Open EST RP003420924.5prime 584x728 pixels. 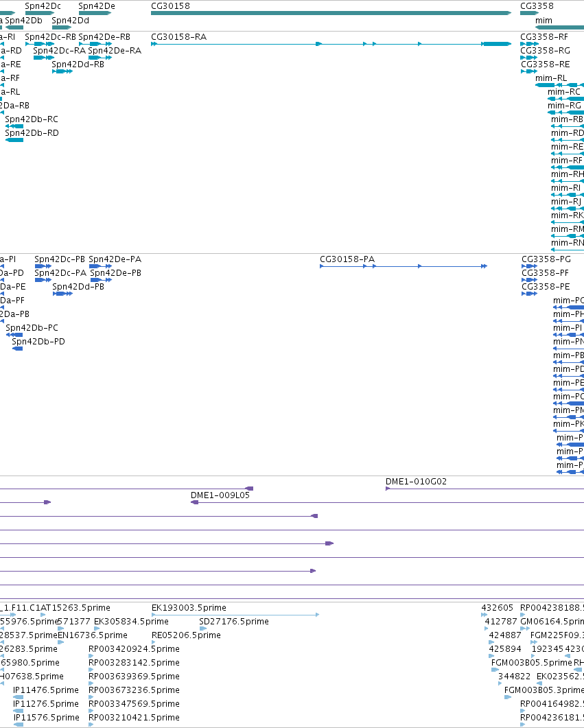[x=135, y=649]
